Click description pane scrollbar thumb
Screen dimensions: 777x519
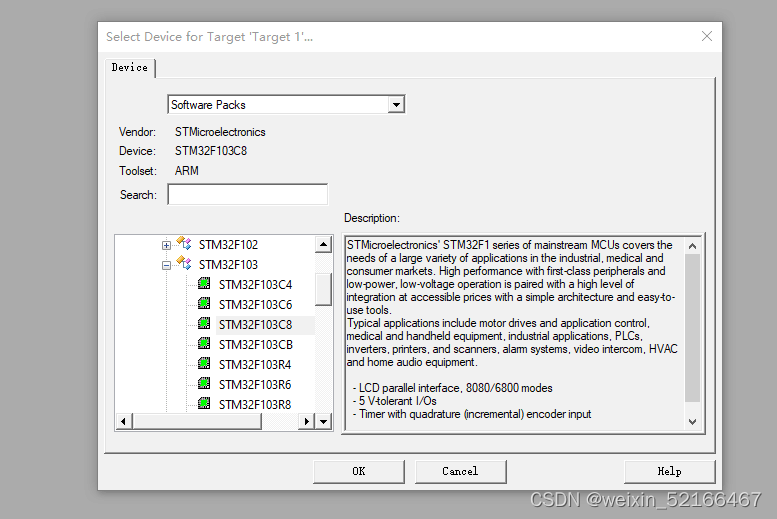[x=692, y=328]
